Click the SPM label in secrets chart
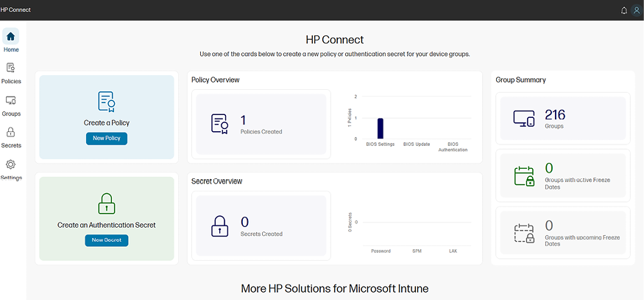Image resolution: width=644 pixels, height=300 pixels. 417,251
